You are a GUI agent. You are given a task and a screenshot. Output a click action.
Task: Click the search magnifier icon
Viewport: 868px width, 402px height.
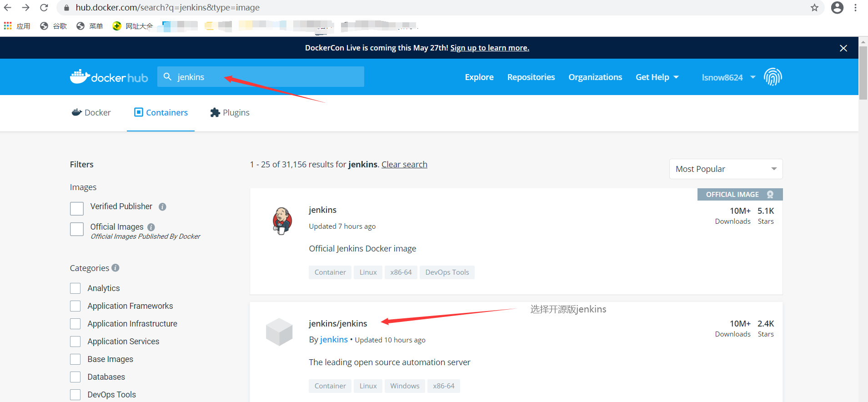click(x=167, y=76)
